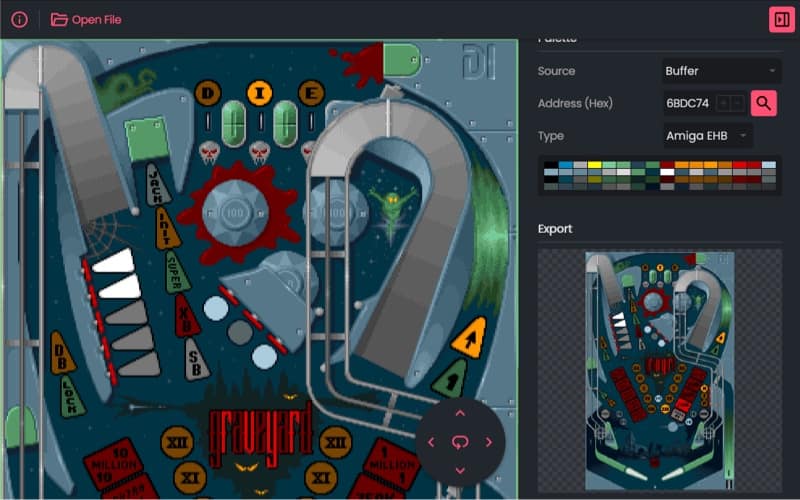This screenshot has height=500, width=800.
Task: Toggle the side panel with the pink sidebar icon
Action: click(782, 20)
